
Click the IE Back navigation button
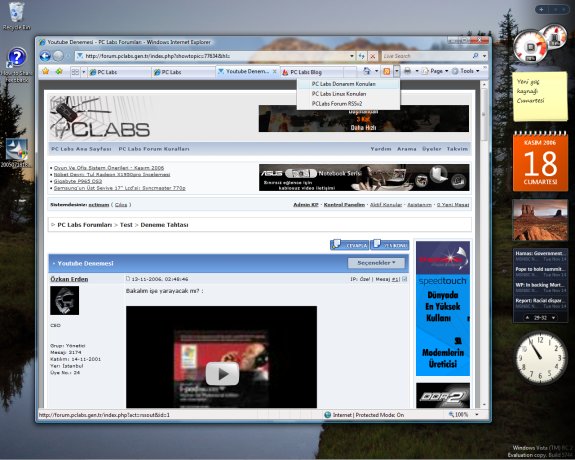tap(45, 56)
